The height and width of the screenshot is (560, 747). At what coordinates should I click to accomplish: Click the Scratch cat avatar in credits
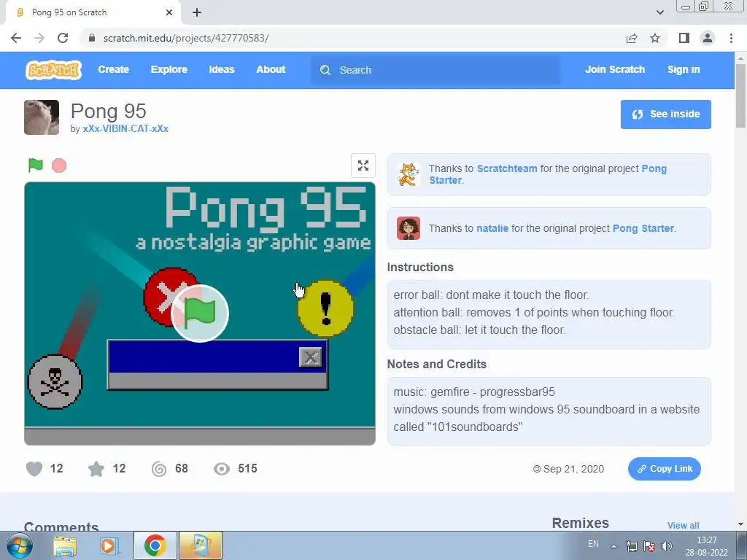(409, 174)
